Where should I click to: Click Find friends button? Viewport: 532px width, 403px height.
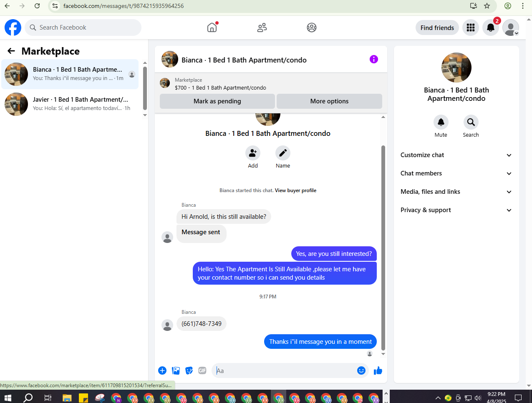click(437, 28)
